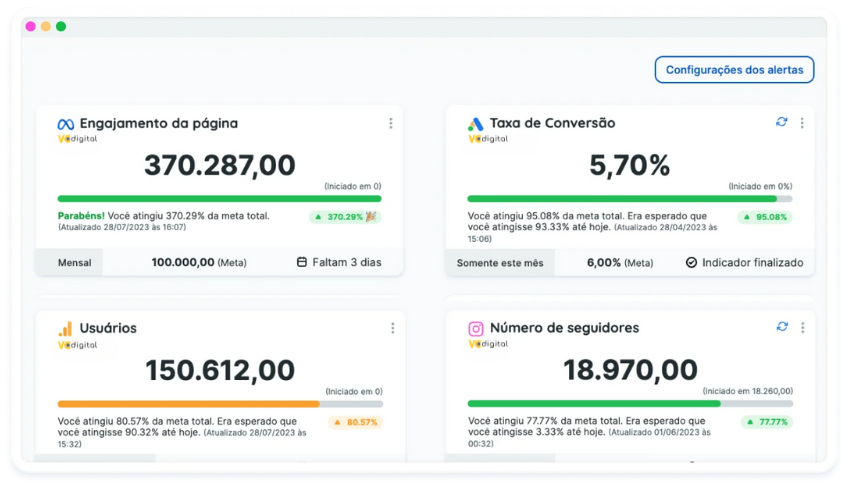
Task: Click the 100.000,00 (Meta) goal text
Action: coord(199,262)
